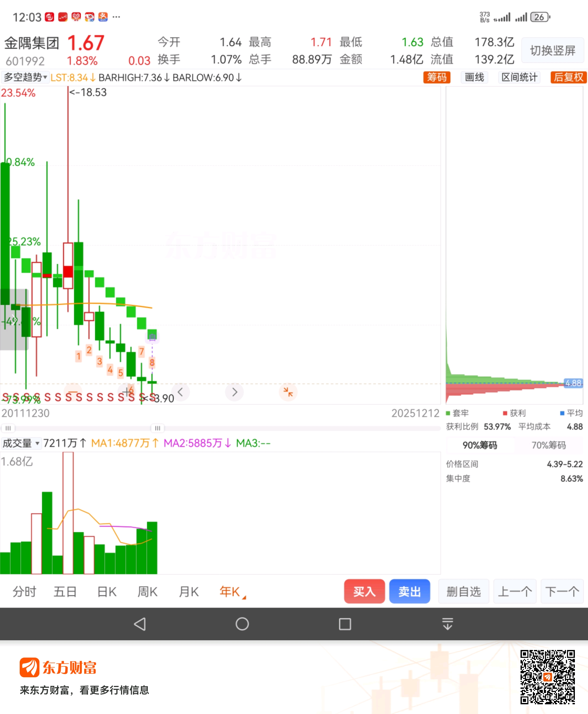Toggle the 后复权 adjustment button
This screenshot has height=714, width=588.
click(x=568, y=77)
